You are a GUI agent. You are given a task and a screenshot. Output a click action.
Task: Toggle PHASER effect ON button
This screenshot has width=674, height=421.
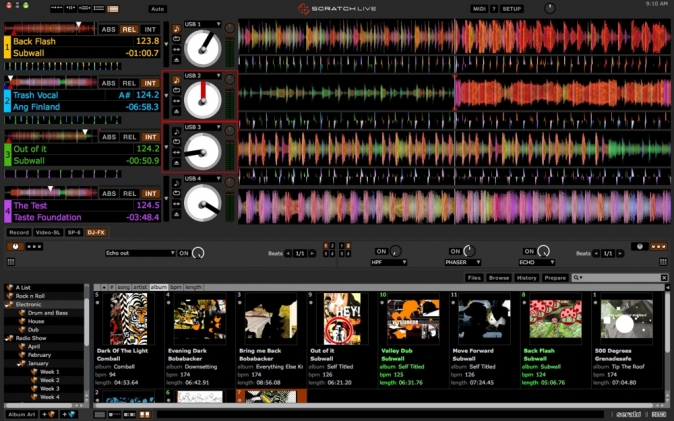coord(456,252)
